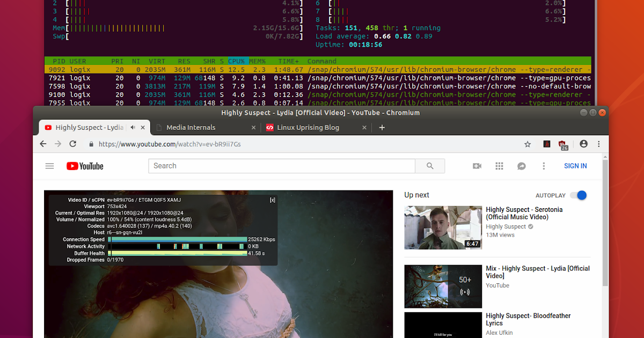Open the messages share icon
Viewport: 644px width, 338px height.
(521, 166)
